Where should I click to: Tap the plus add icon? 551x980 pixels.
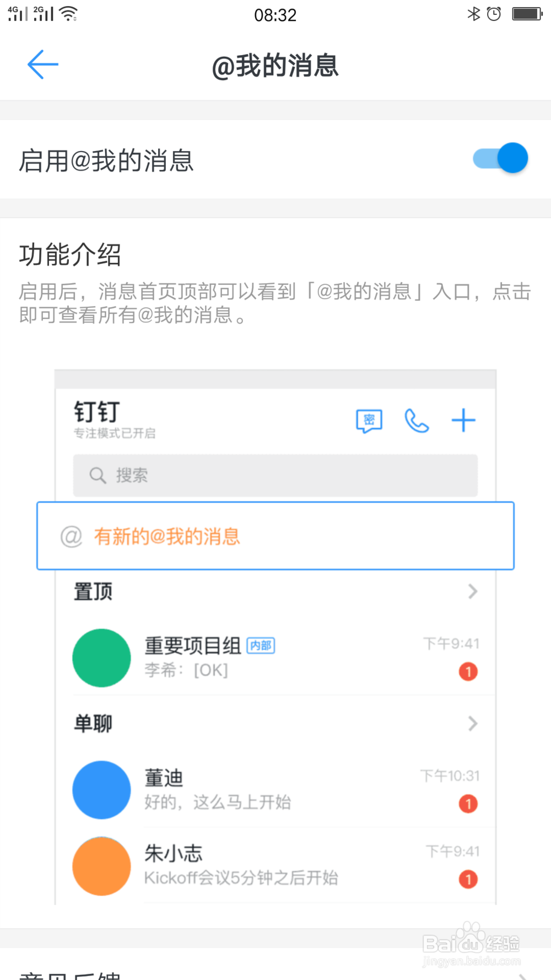tap(463, 421)
